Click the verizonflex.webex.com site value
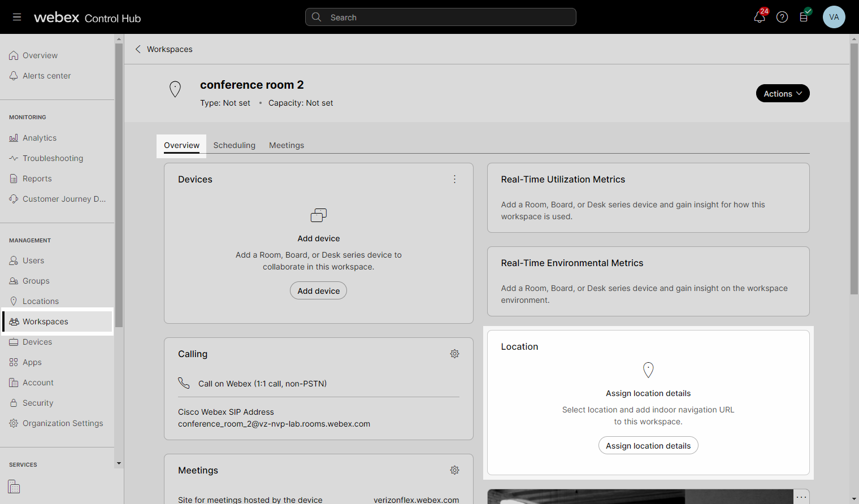 pos(417,500)
